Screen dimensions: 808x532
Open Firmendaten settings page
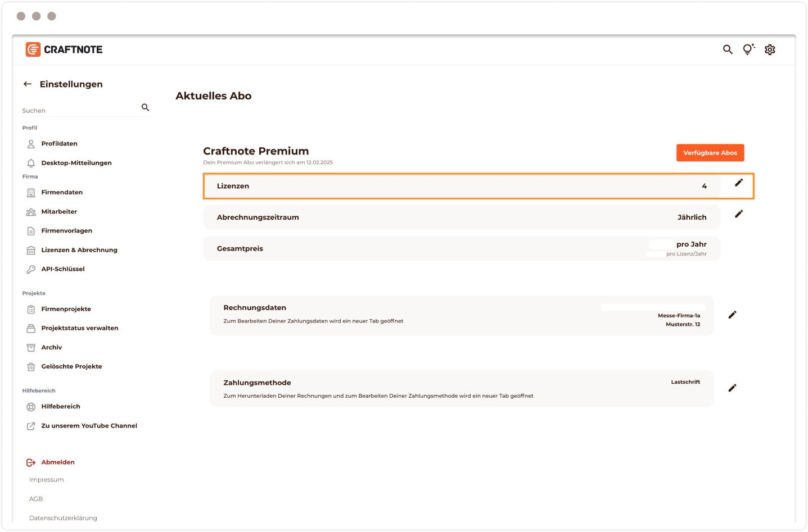coord(62,193)
